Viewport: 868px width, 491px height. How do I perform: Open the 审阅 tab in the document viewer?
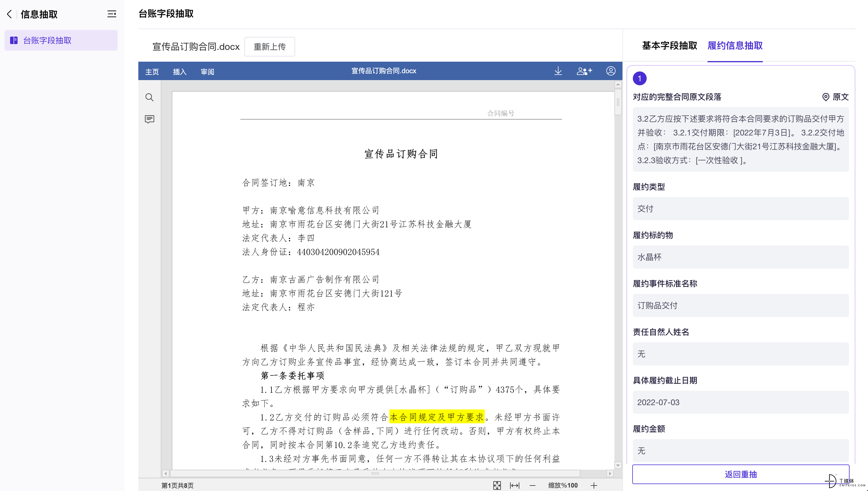tap(207, 71)
